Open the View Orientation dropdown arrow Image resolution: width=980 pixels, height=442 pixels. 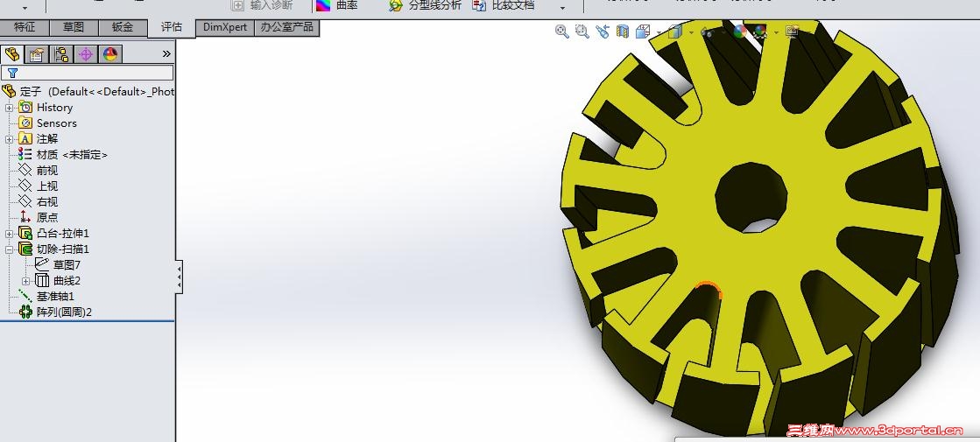pyautogui.click(x=659, y=32)
